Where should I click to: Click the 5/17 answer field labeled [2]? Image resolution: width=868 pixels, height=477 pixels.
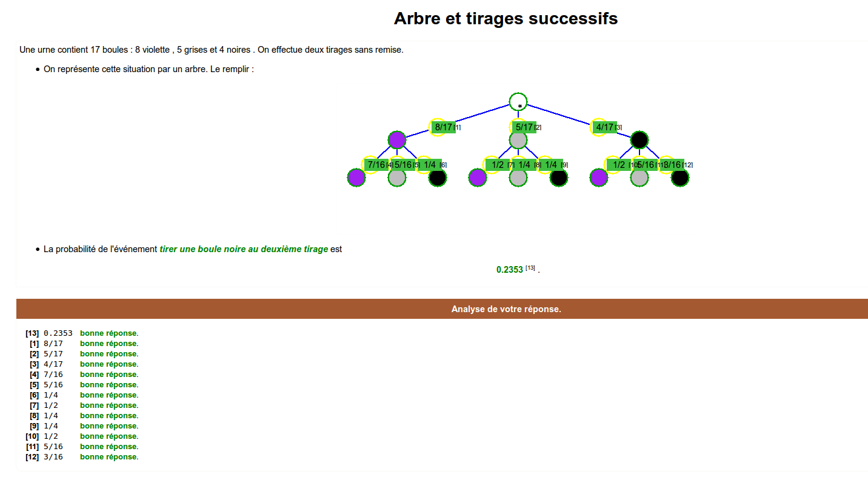coord(524,127)
